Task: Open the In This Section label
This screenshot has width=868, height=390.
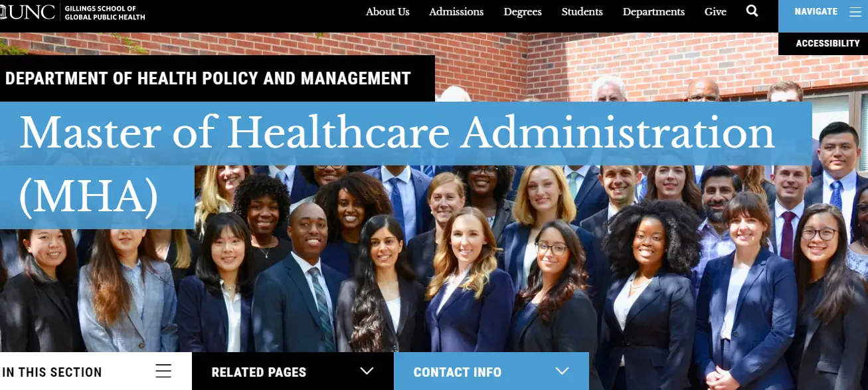Action: (x=51, y=372)
